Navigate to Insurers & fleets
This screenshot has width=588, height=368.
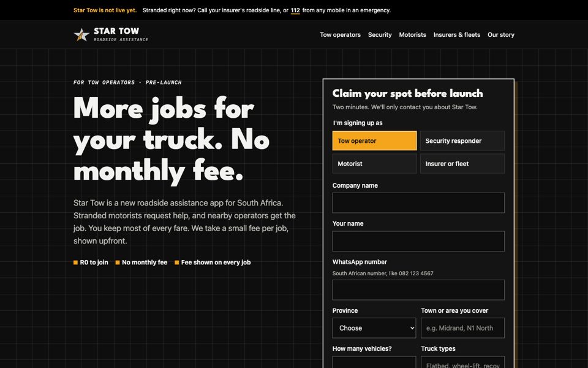457,34
